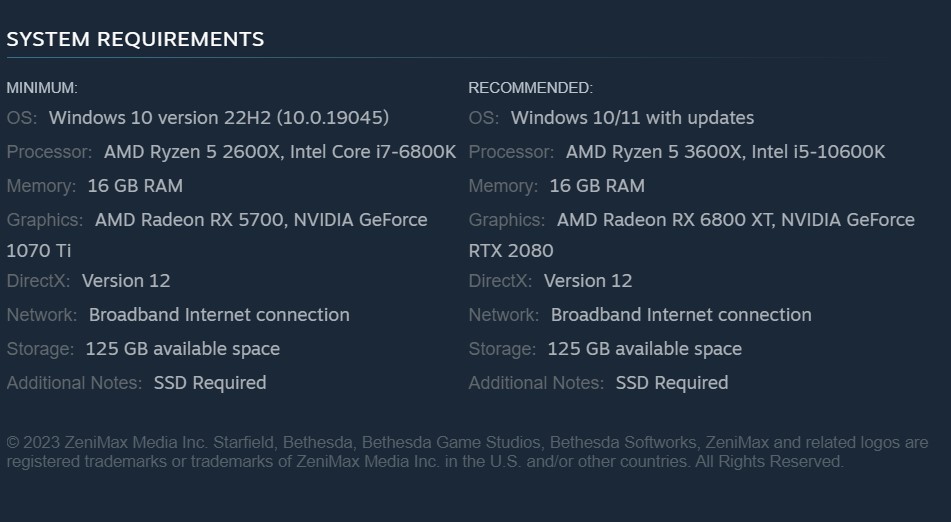Click the RTX 2080 graphics line
951x522 pixels.
pyautogui.click(x=510, y=250)
